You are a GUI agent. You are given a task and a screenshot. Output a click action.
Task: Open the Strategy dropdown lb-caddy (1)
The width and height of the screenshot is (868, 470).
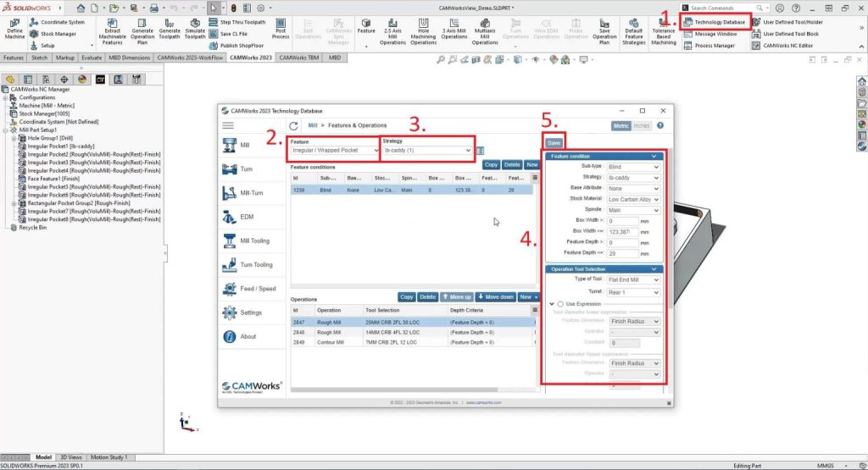(x=427, y=151)
